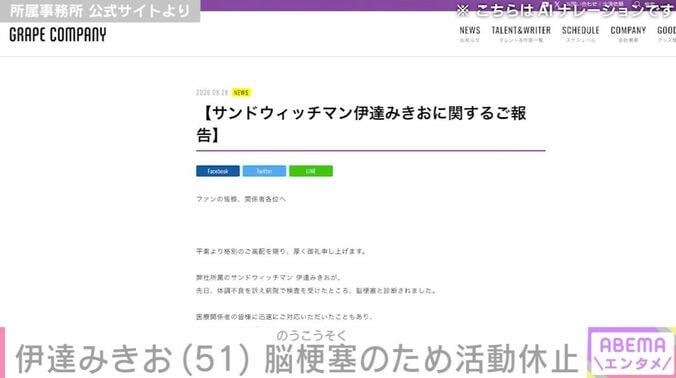Share the article via LINE
Screen dimensions: 676x378
(x=311, y=171)
